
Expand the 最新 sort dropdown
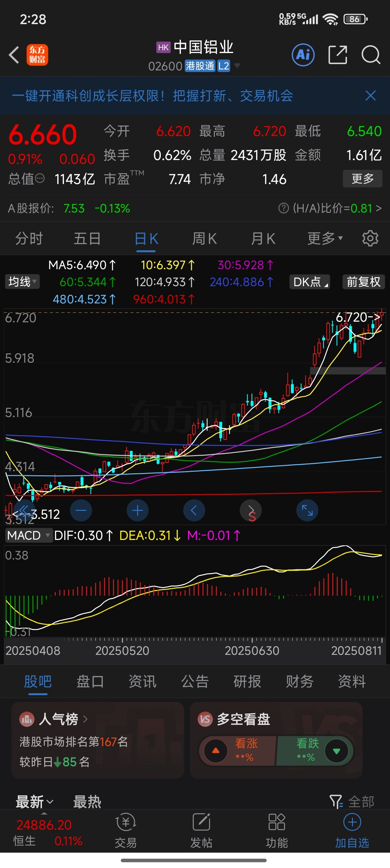pos(35,802)
